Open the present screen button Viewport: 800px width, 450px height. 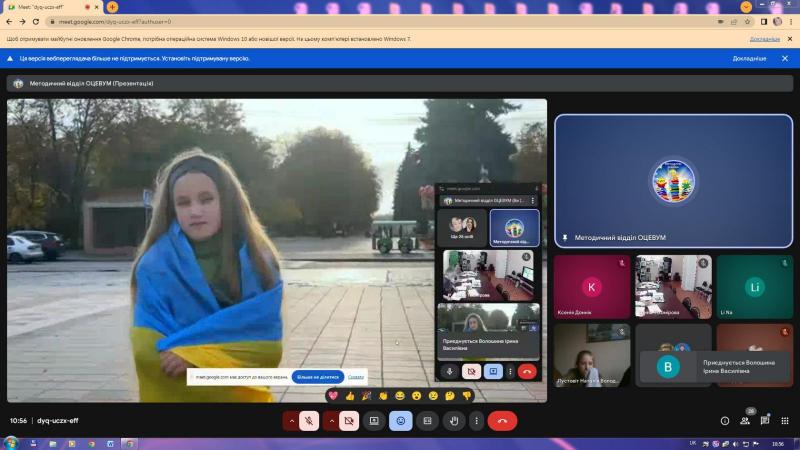pos(374,421)
